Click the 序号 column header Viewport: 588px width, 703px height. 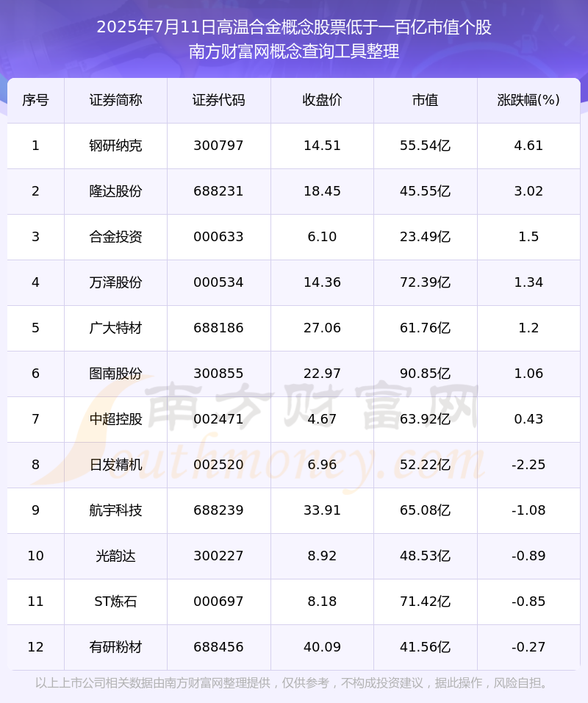click(35, 100)
